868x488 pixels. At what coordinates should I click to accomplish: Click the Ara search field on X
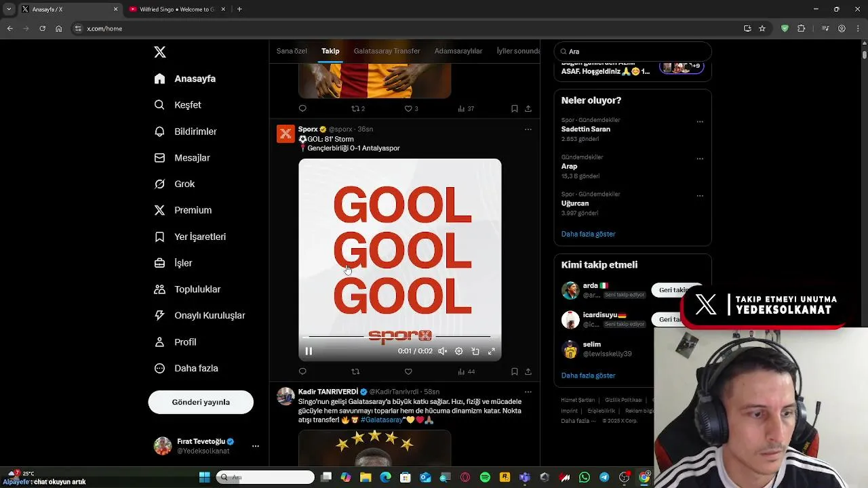[x=633, y=52]
